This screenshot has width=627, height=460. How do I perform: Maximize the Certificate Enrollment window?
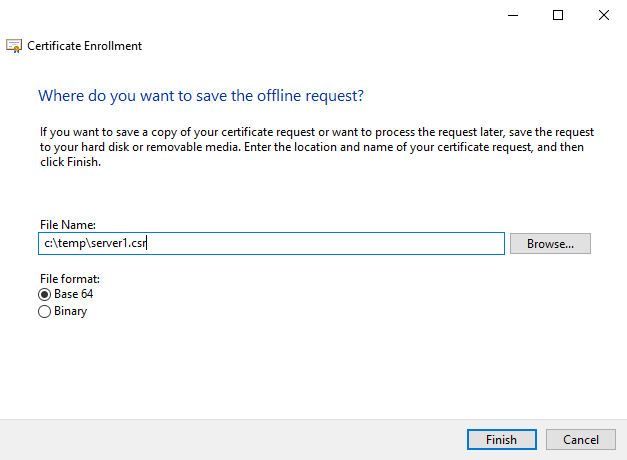point(558,15)
